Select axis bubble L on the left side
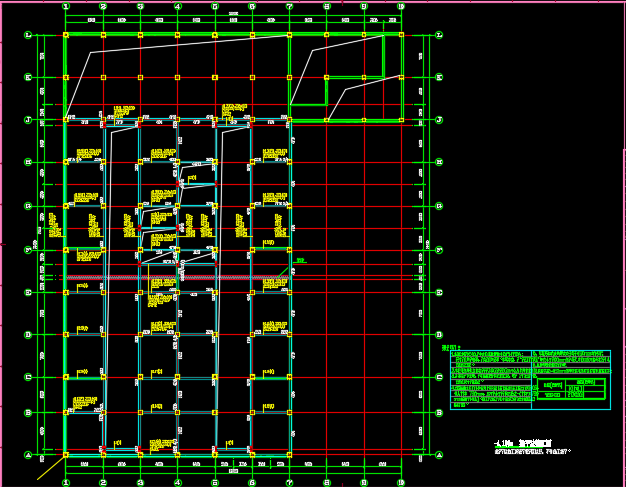 (x=28, y=35)
